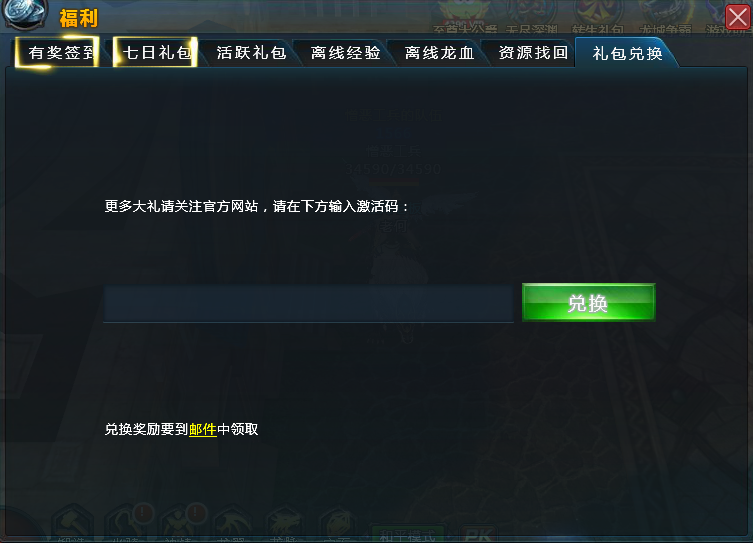Click the 龙城争霸 event icon
The height and width of the screenshot is (543, 753).
(665, 17)
